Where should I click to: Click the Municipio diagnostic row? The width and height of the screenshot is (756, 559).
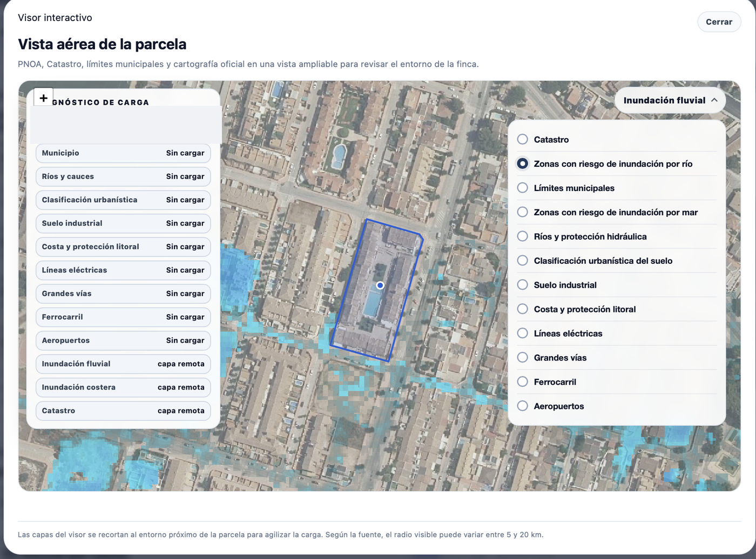pyautogui.click(x=123, y=153)
